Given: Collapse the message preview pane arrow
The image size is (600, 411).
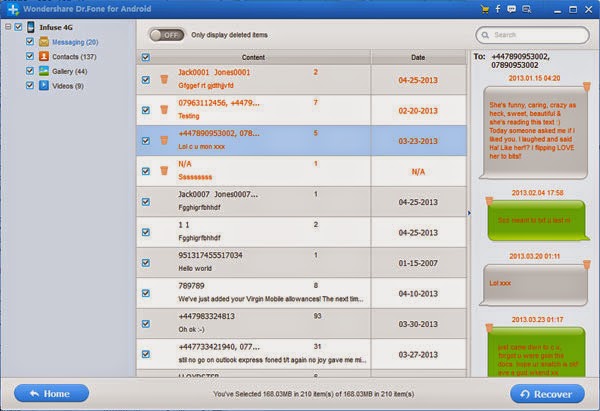Looking at the screenshot, I should [x=469, y=213].
